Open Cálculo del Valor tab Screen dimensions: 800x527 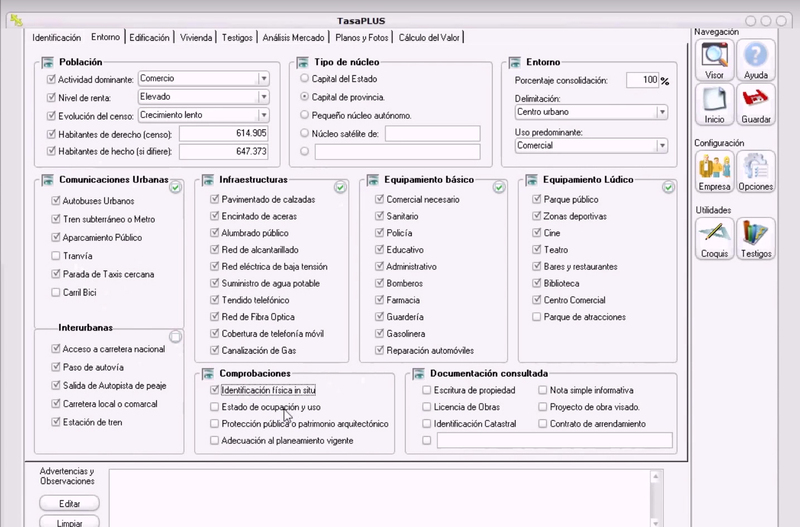tap(429, 38)
